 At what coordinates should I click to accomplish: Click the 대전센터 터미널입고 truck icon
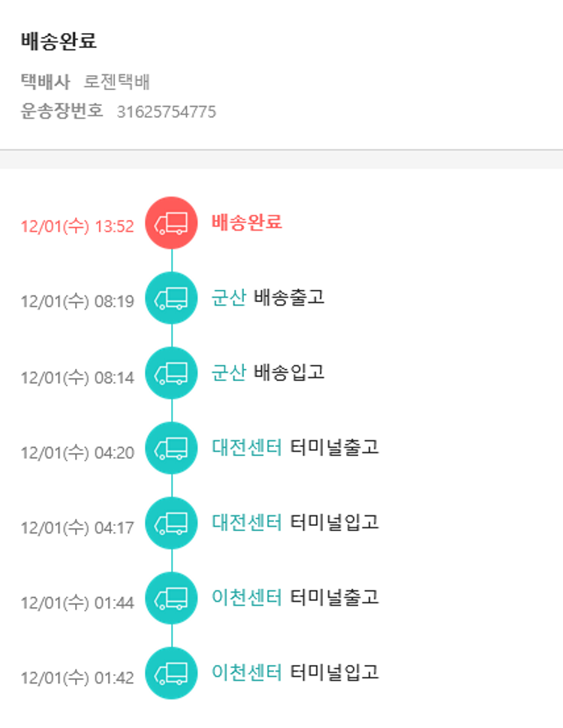pyautogui.click(x=171, y=524)
